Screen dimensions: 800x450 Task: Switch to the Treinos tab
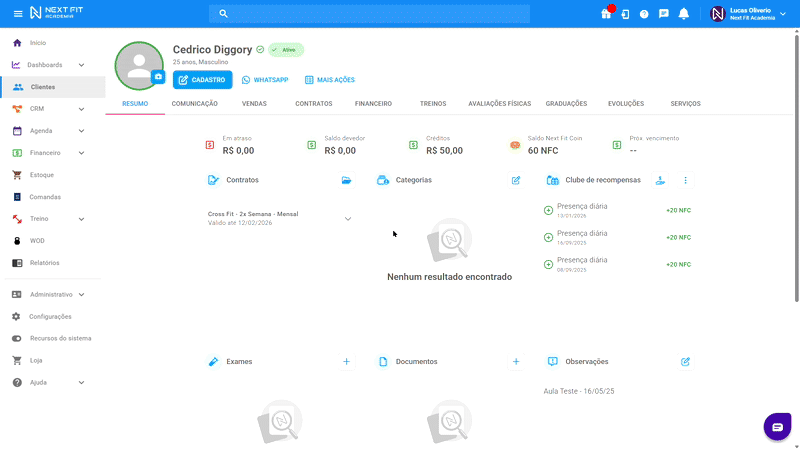(x=433, y=104)
